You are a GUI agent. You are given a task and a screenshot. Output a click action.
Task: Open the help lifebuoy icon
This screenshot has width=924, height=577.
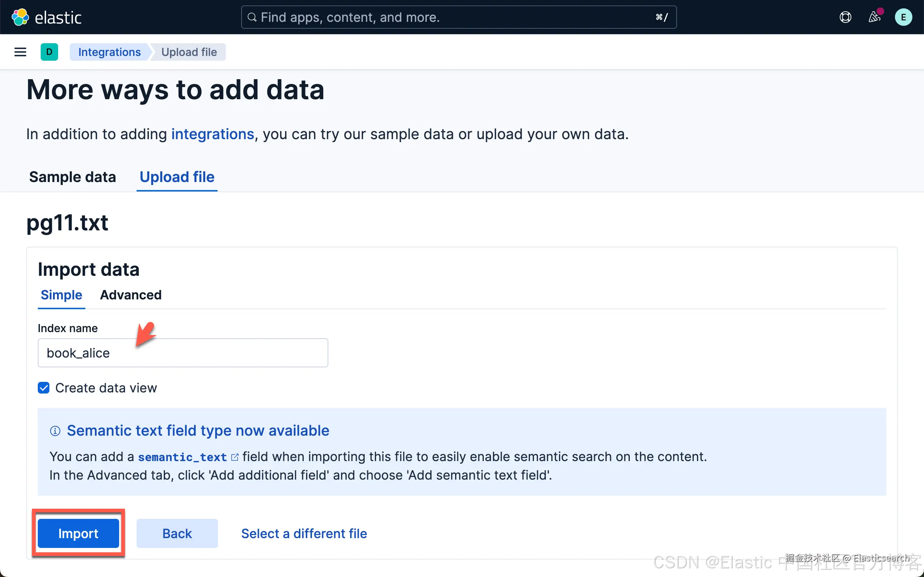(845, 17)
